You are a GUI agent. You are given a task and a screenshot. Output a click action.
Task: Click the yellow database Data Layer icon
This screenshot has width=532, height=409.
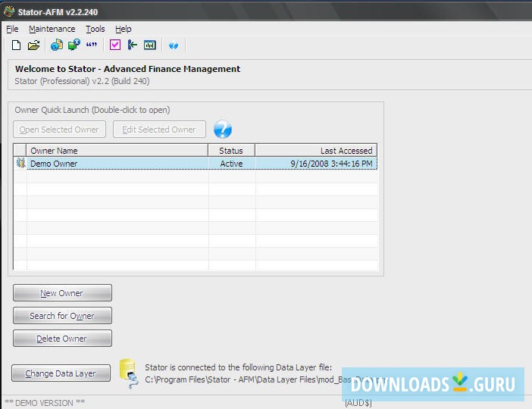click(x=129, y=373)
